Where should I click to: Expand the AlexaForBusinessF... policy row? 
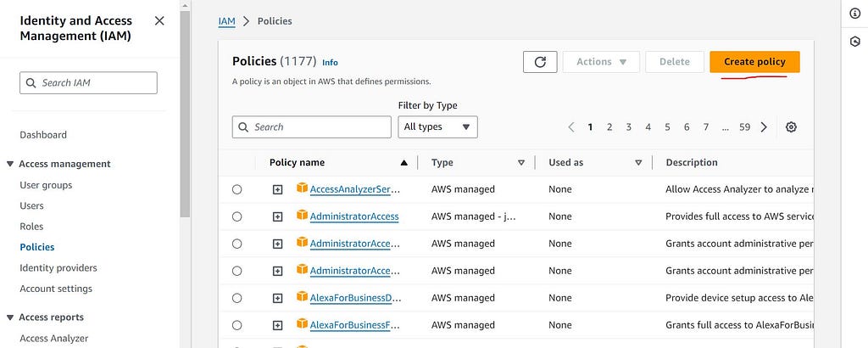click(x=277, y=325)
